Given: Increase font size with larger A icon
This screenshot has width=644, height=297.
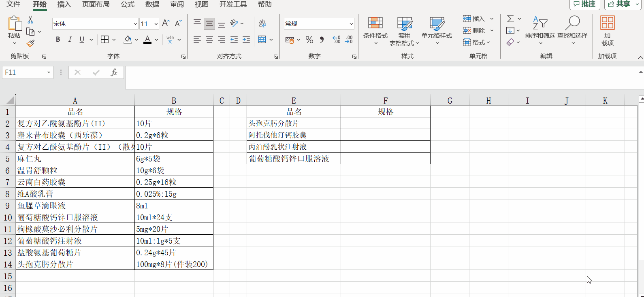Looking at the screenshot, I should tap(166, 23).
